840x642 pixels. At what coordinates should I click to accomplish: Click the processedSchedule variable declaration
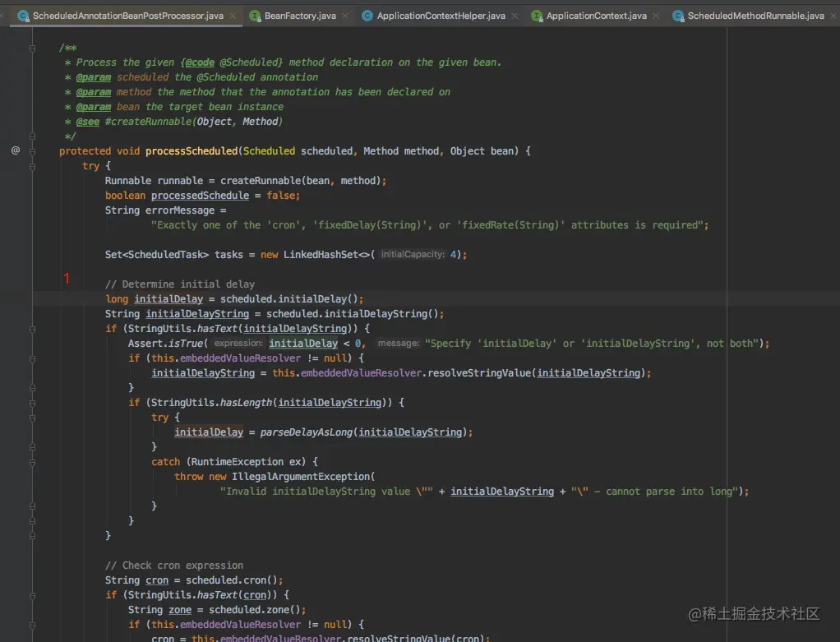(x=200, y=196)
